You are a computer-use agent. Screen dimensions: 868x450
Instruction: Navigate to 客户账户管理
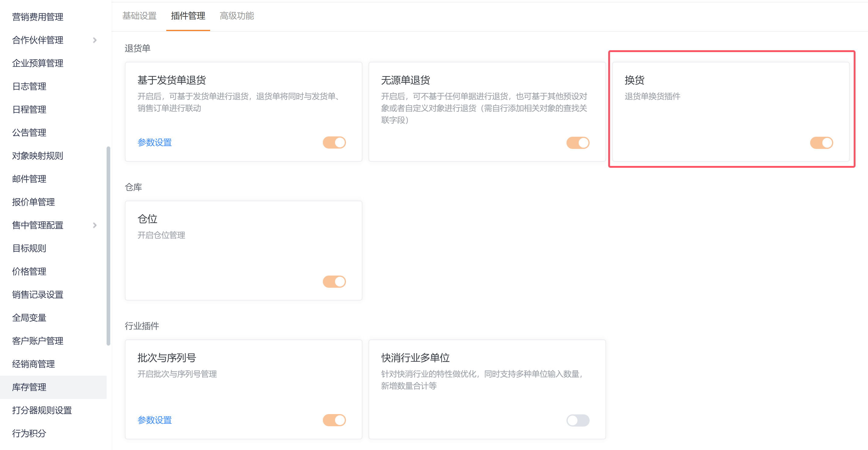37,341
